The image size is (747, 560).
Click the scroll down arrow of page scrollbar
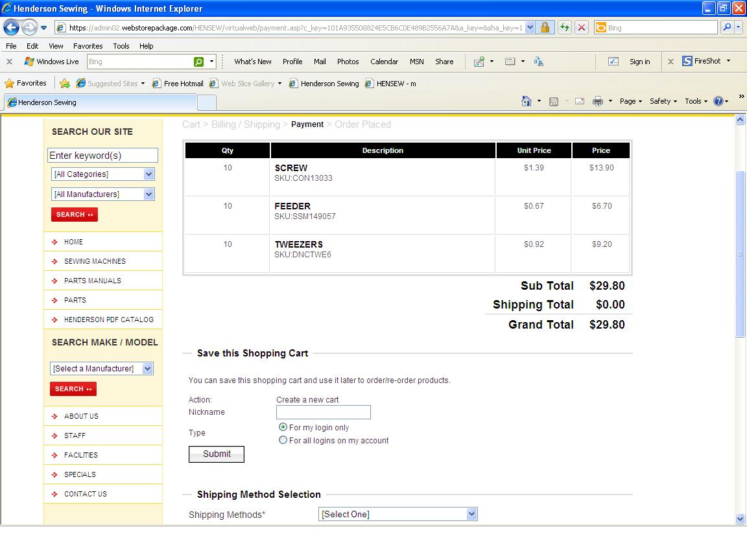[740, 519]
